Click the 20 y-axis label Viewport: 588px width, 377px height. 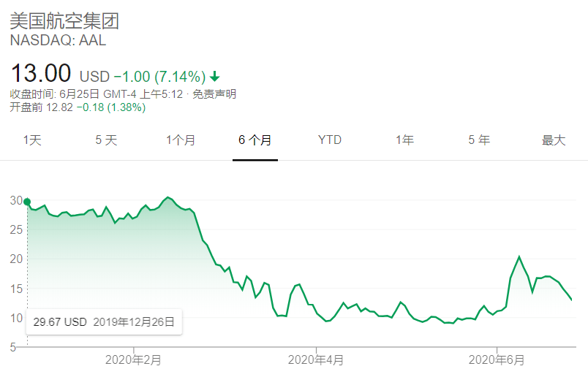point(16,259)
